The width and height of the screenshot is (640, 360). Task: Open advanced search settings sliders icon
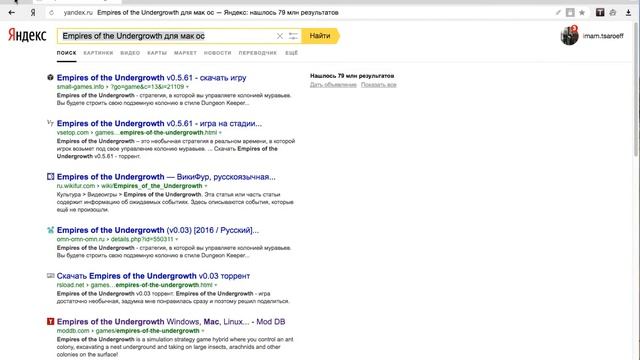[293, 36]
